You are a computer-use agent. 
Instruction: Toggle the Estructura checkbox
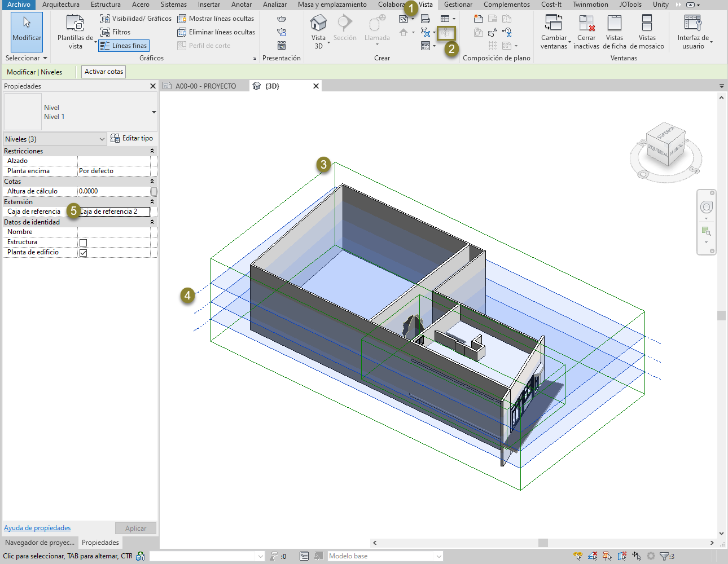pos(84,243)
